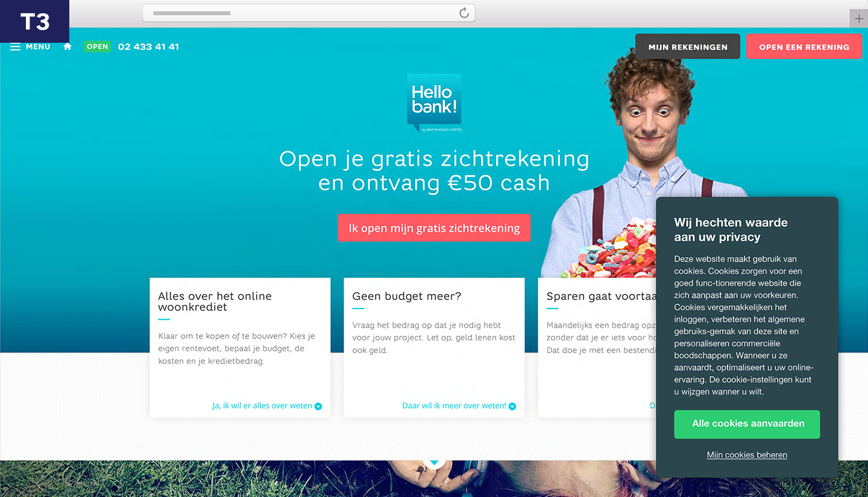This screenshot has width=868, height=497.
Task: Select the 'Geen budget meer?' card heading
Action: 407,296
